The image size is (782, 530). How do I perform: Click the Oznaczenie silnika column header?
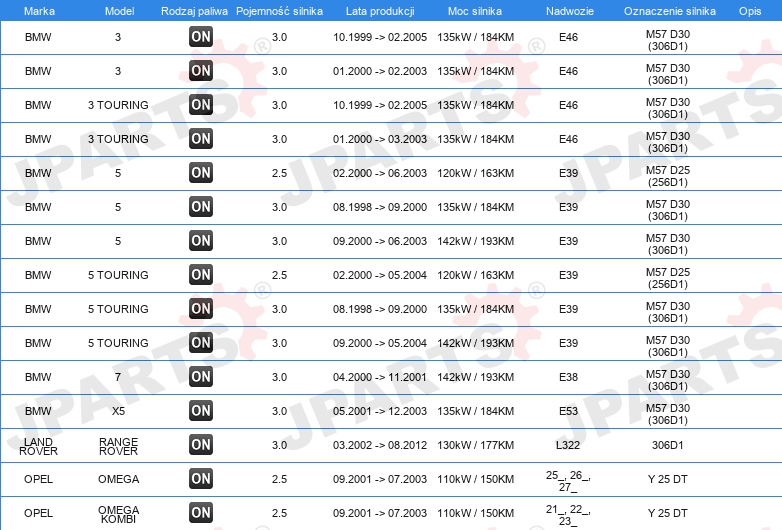670,11
